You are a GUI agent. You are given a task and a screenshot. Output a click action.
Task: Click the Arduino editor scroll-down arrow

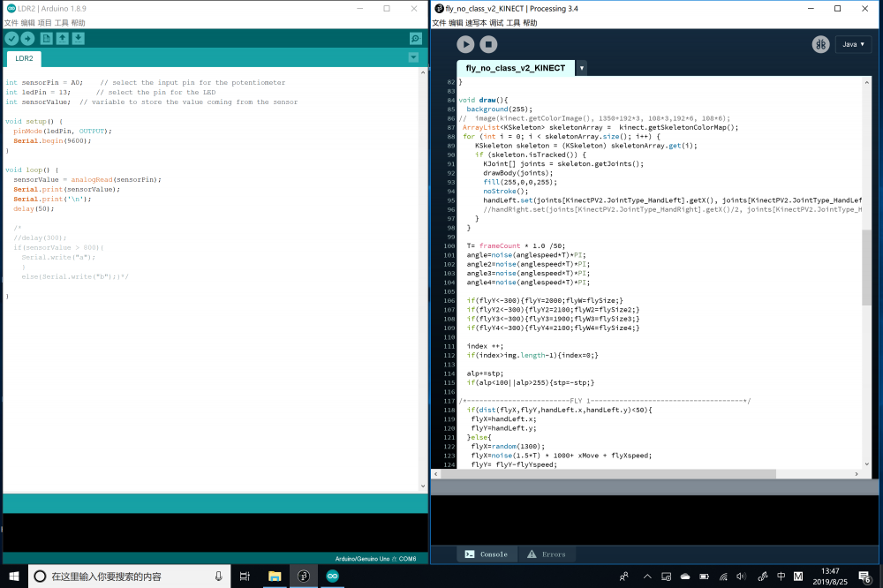(423, 486)
